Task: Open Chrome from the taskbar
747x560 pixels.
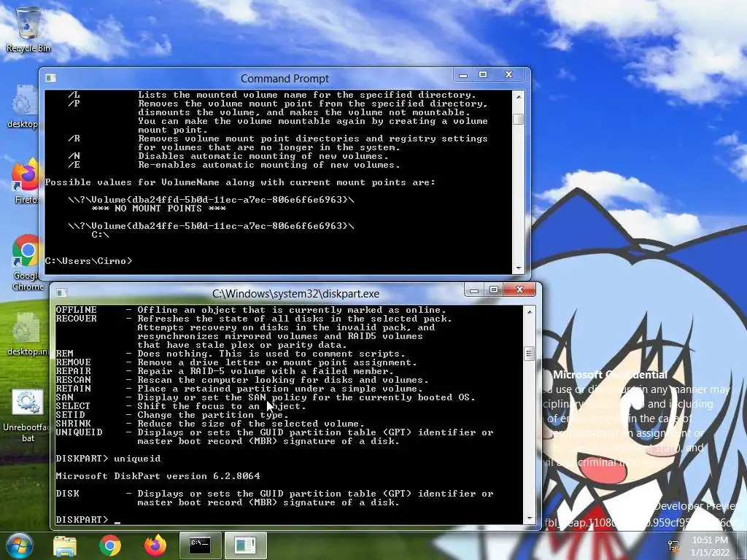Action: pos(110,545)
